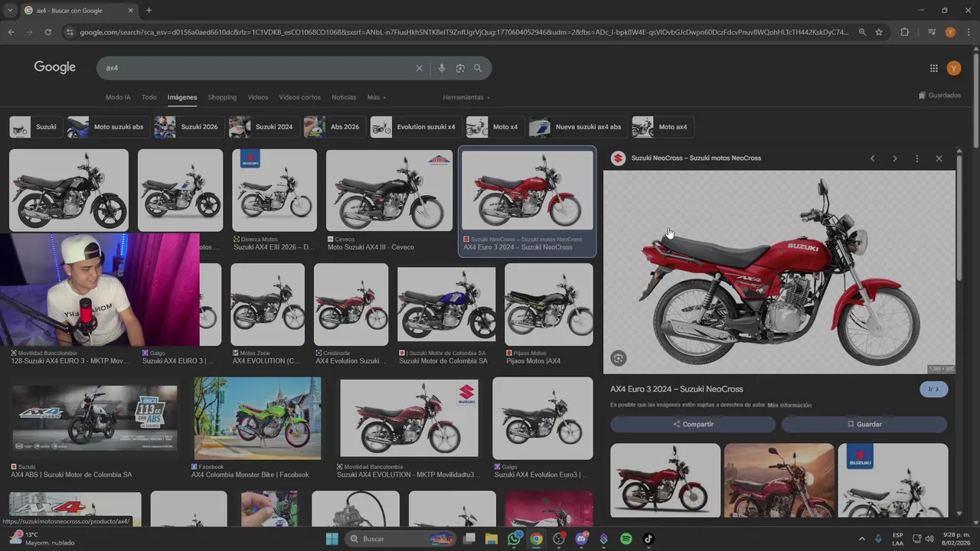Click the Compartir button

(693, 424)
